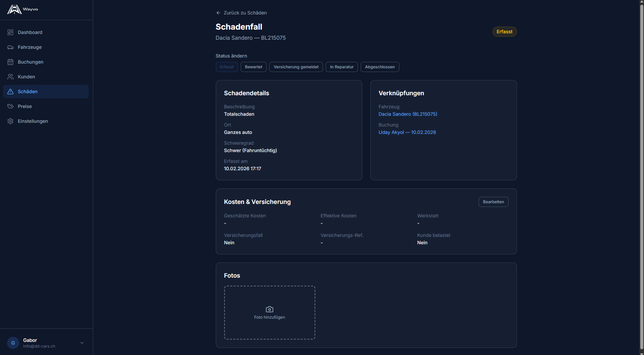Click the back arrow to Schäden
The image size is (644, 355).
pos(218,13)
